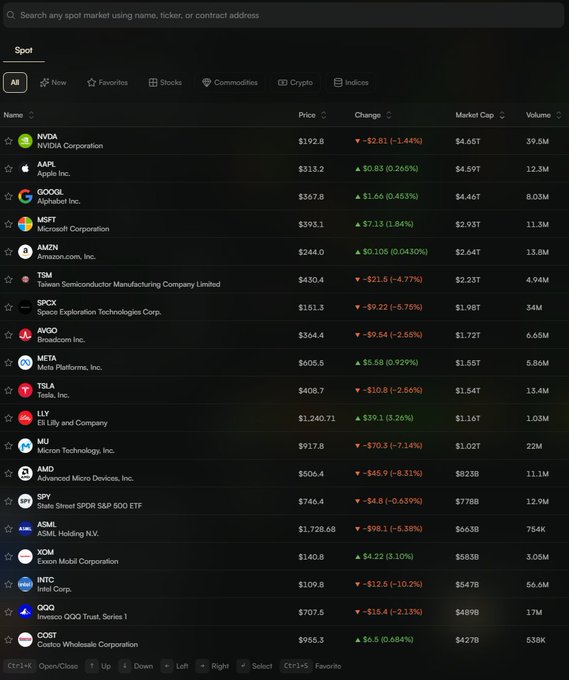Select the All filter
This screenshot has height=680, width=569.
[x=15, y=82]
